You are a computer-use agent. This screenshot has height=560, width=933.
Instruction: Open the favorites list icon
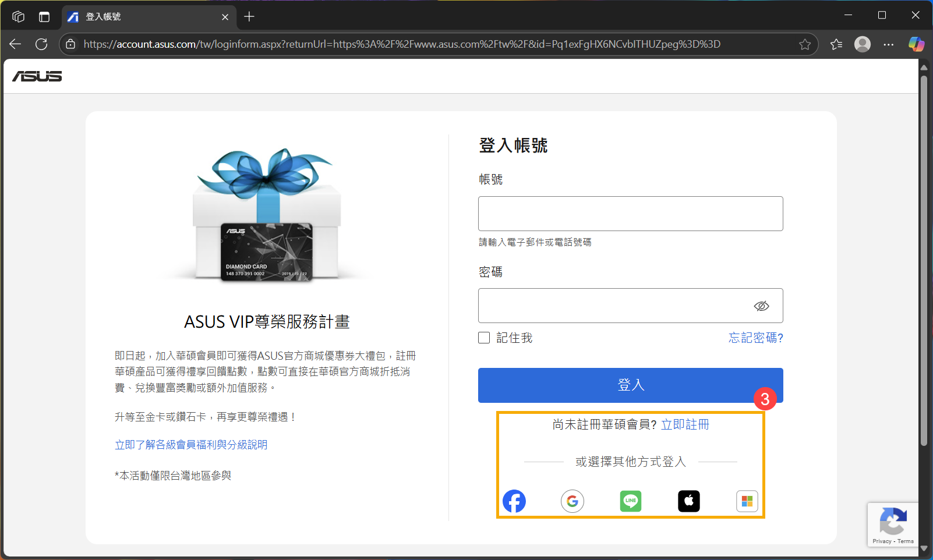tap(836, 44)
